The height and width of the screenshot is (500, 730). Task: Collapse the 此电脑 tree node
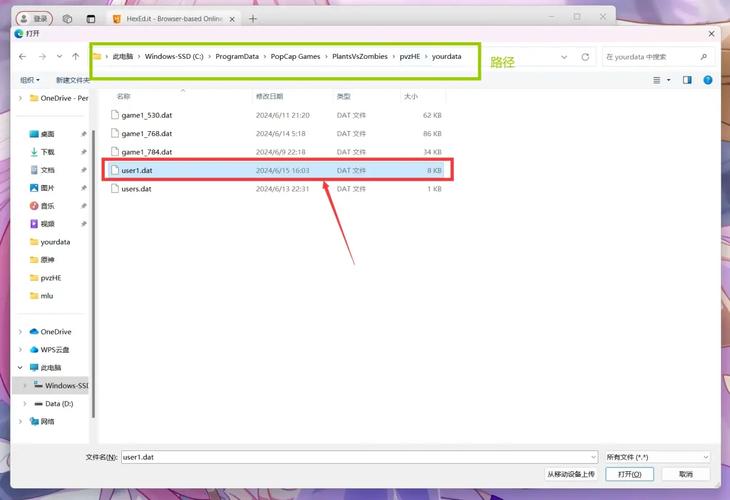tap(20, 367)
